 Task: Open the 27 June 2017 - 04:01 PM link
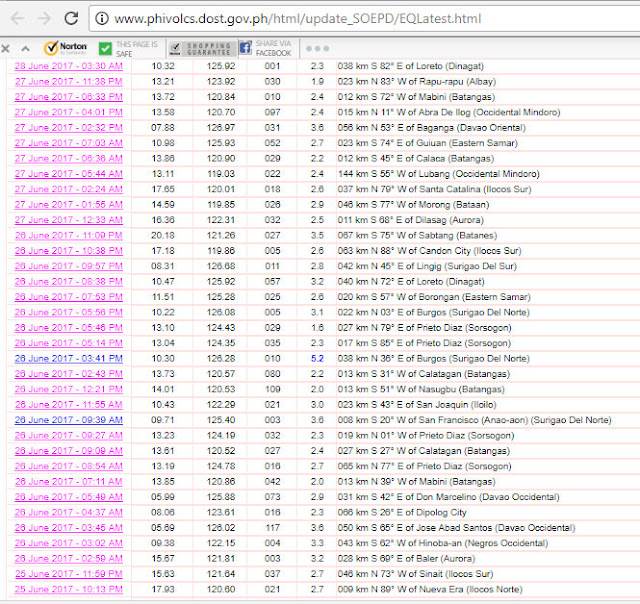pos(69,112)
